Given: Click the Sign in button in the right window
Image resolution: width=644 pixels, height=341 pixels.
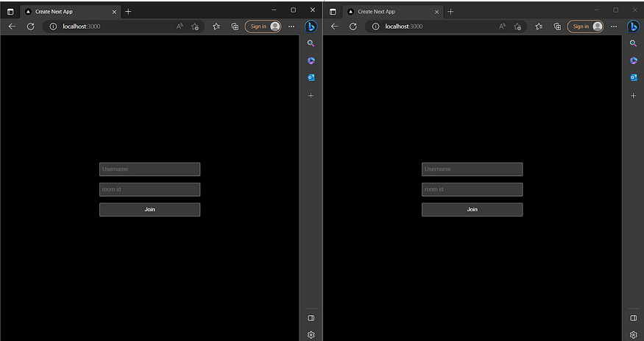Looking at the screenshot, I should point(586,27).
